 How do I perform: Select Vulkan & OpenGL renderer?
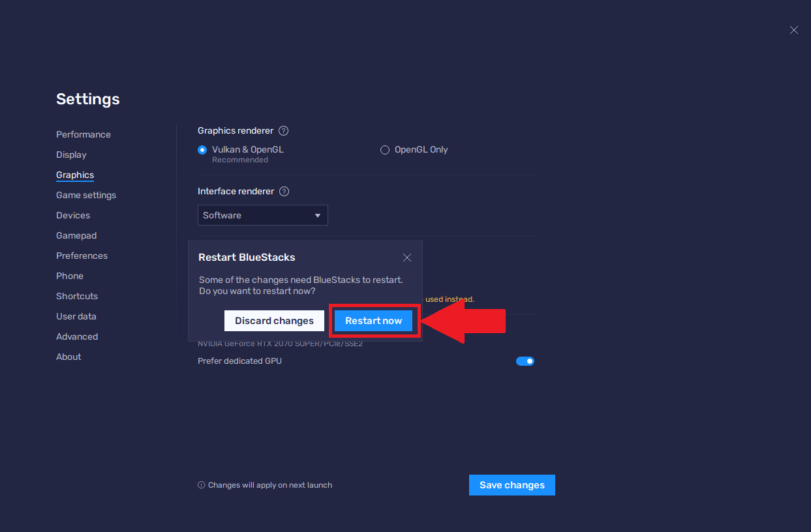click(x=202, y=149)
